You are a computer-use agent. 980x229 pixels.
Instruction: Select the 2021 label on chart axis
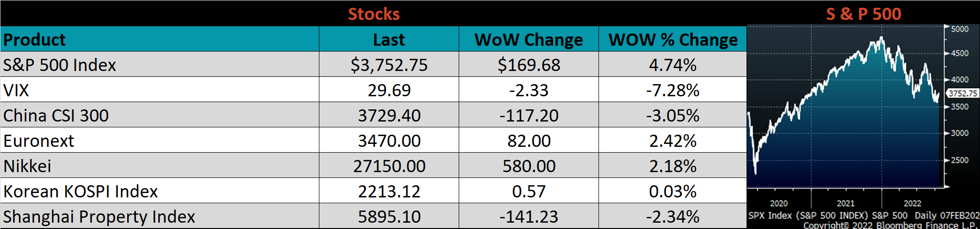coord(846,203)
